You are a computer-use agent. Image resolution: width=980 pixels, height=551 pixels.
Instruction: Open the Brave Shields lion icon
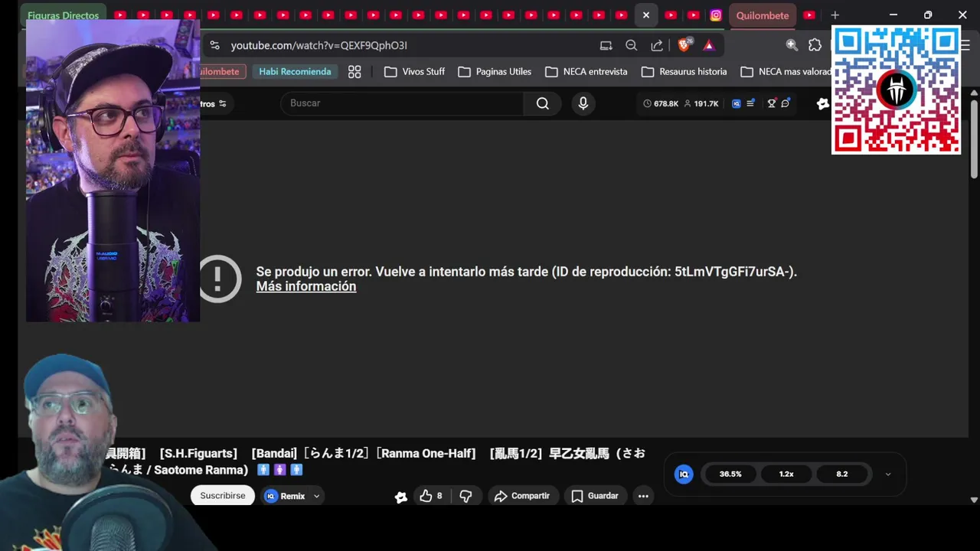(x=684, y=45)
